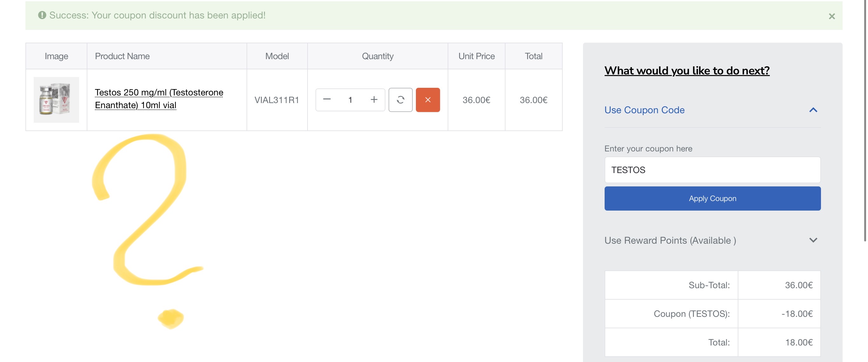Image resolution: width=868 pixels, height=362 pixels.
Task: Click Use Reward Points (Available) heading
Action: (670, 240)
